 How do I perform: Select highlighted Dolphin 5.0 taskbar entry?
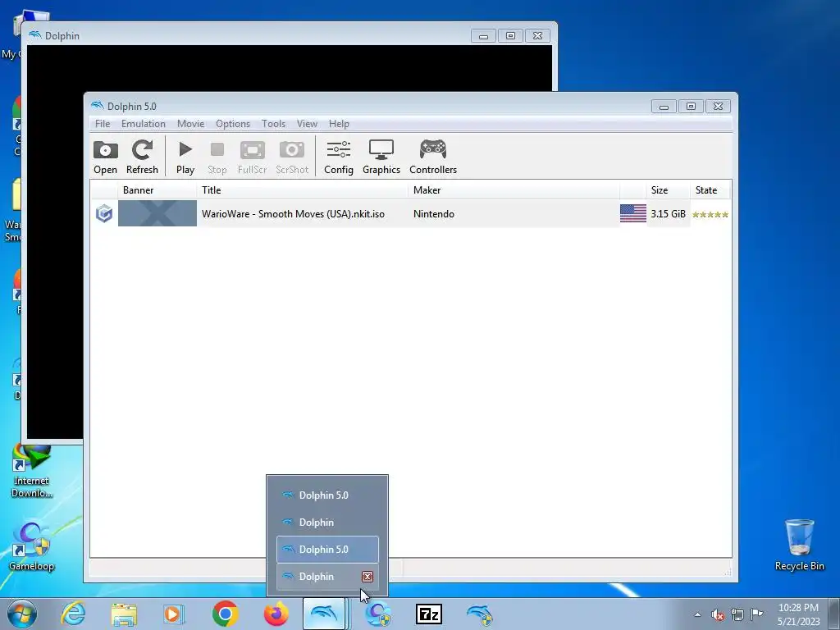tap(327, 550)
